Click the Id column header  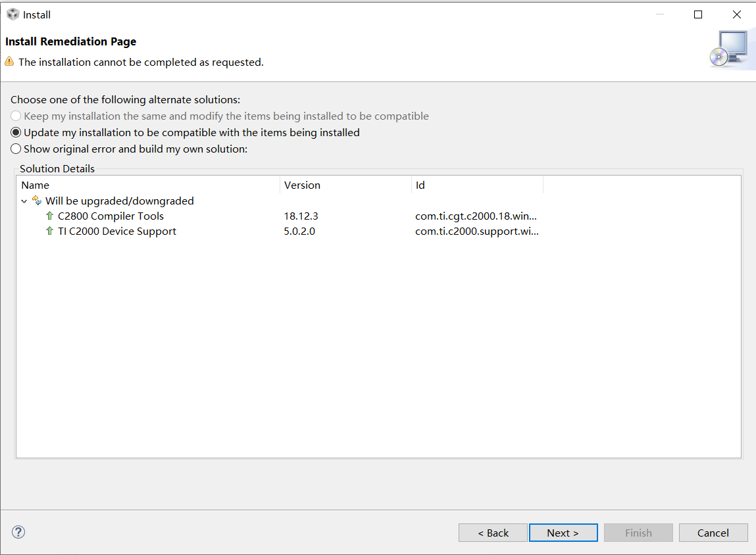point(420,185)
